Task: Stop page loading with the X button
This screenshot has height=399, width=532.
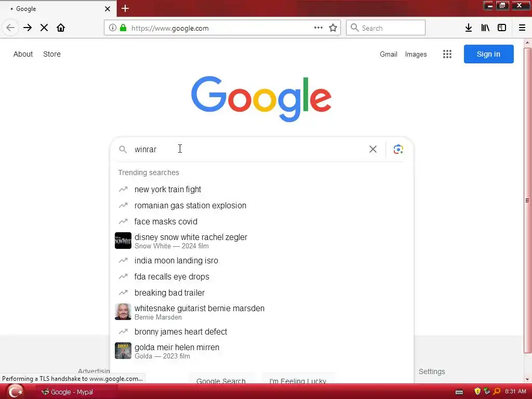Action: 44,28
